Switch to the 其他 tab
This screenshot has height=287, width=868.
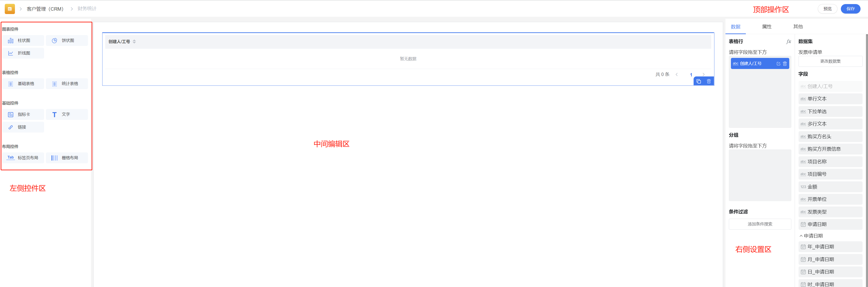[x=798, y=27]
